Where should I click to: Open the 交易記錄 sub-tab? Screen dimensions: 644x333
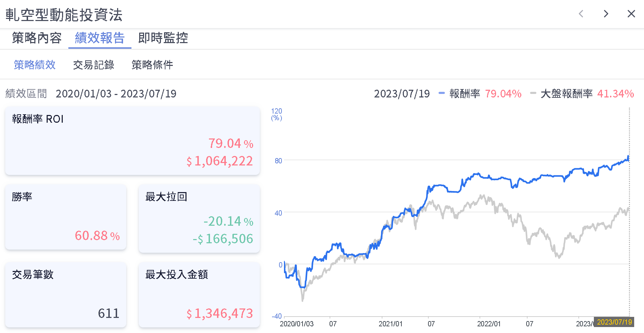pyautogui.click(x=94, y=65)
